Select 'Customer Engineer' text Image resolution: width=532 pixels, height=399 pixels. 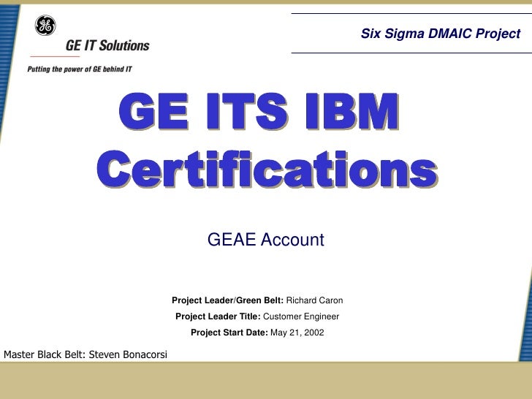pos(301,316)
